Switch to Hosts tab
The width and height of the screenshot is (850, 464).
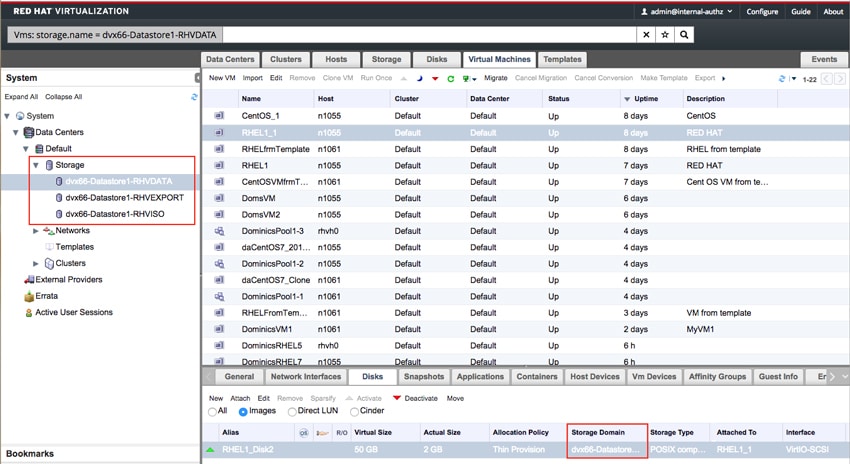[336, 60]
